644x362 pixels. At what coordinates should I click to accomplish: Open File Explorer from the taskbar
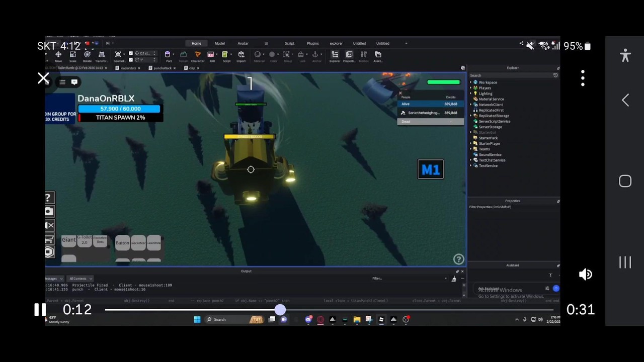point(357,319)
